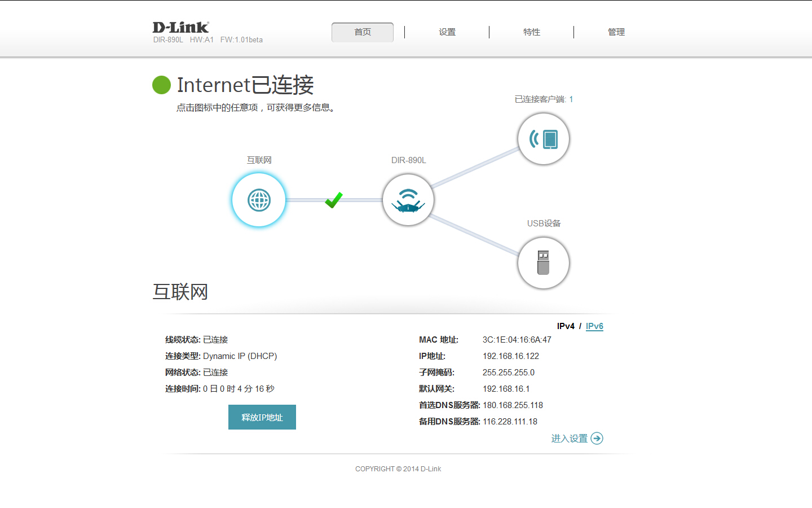Switch to the IPv6 view
The width and height of the screenshot is (812, 508).
[594, 326]
